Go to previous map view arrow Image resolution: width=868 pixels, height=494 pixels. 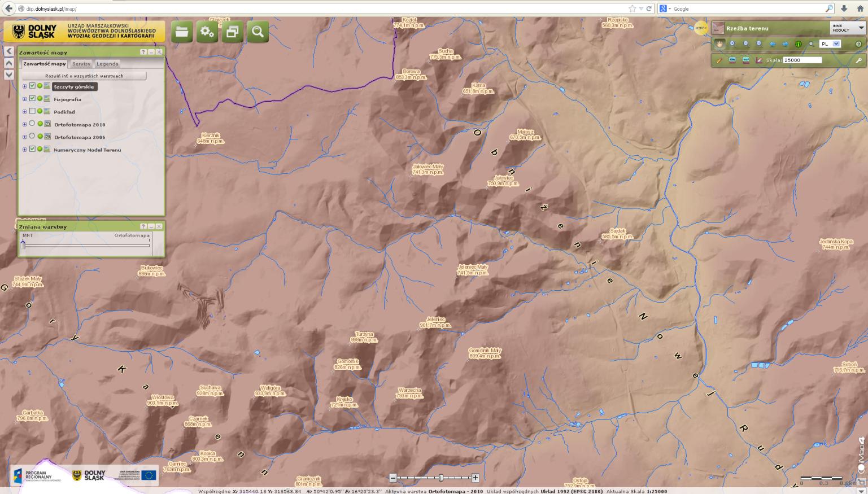[772, 44]
